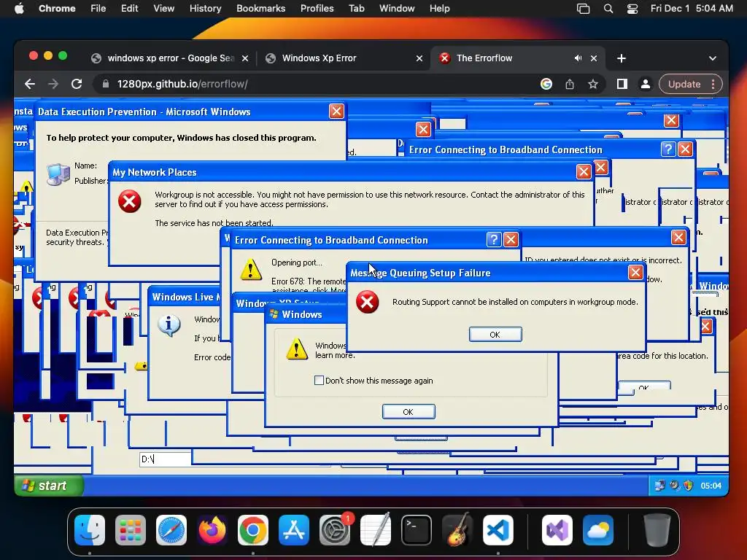Click the XP taskbar clock 05:04
Screen dimensions: 747x560
click(x=711, y=486)
